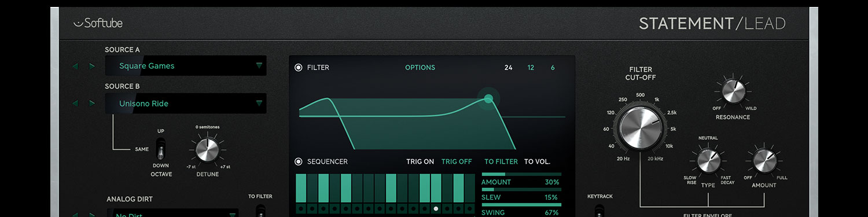Image resolution: width=868 pixels, height=217 pixels.
Task: Click previous arrow for Source A
Action: (75, 66)
